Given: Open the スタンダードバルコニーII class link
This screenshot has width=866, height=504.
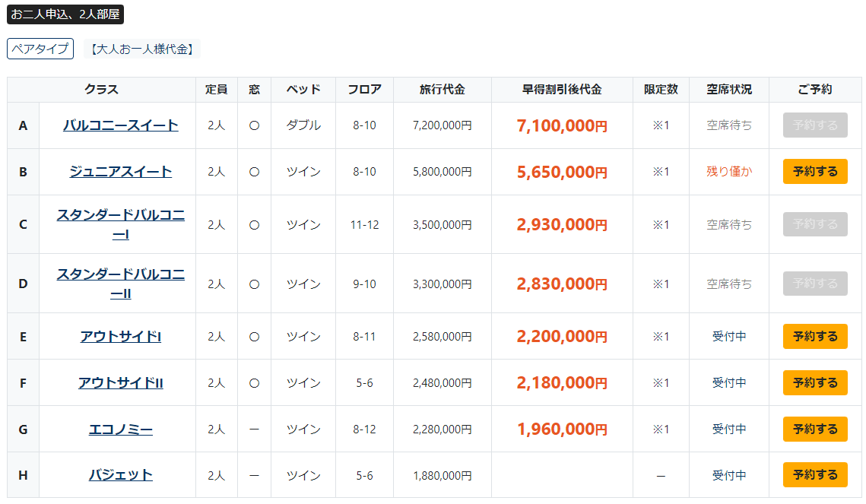Looking at the screenshot, I should click(120, 284).
